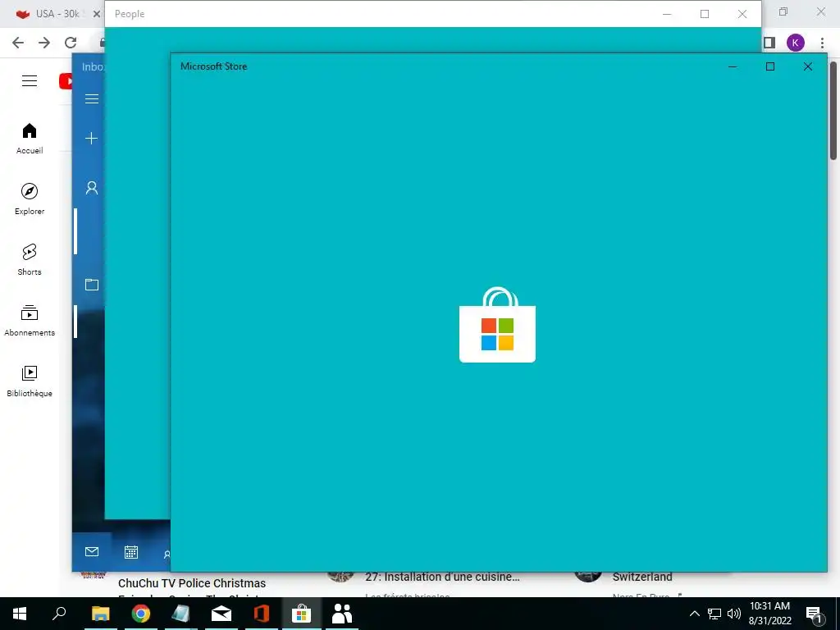The width and height of the screenshot is (840, 630).
Task: Open video 27: Installation d'une cuisine
Action: 442,577
